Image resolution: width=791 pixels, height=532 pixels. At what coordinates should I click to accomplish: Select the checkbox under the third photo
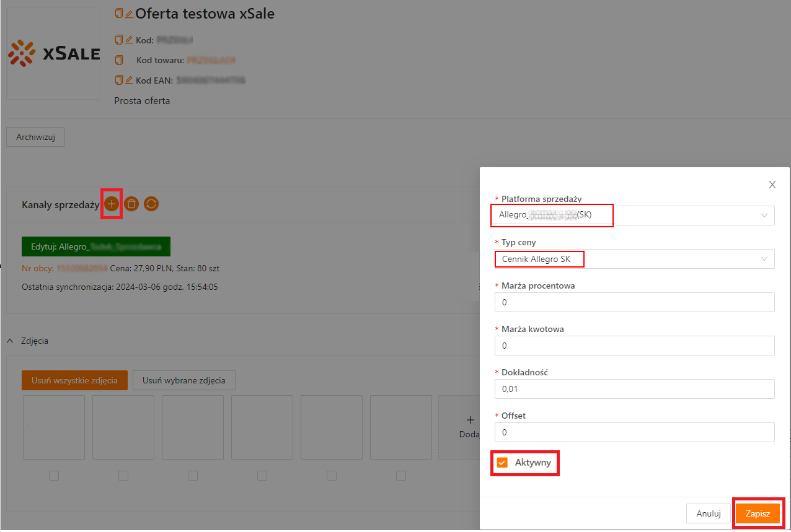click(193, 476)
